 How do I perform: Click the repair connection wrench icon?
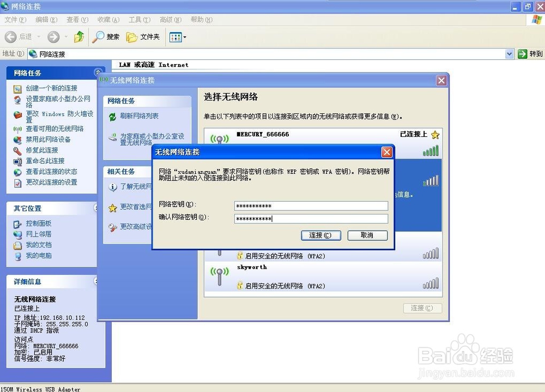tap(18, 150)
